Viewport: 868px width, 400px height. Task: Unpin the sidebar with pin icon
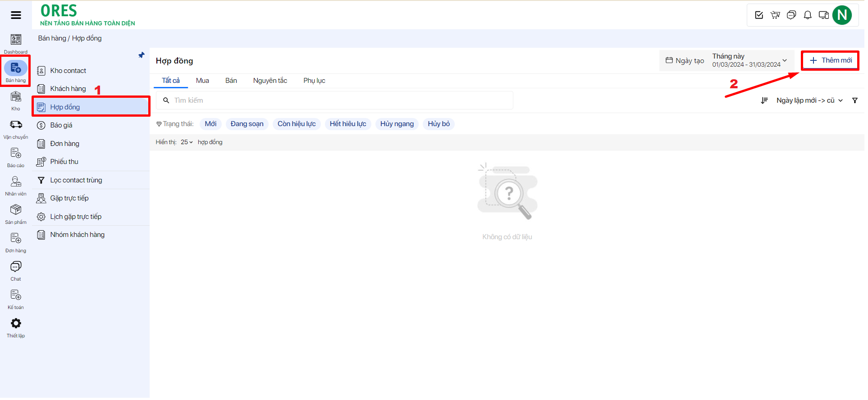click(x=142, y=55)
